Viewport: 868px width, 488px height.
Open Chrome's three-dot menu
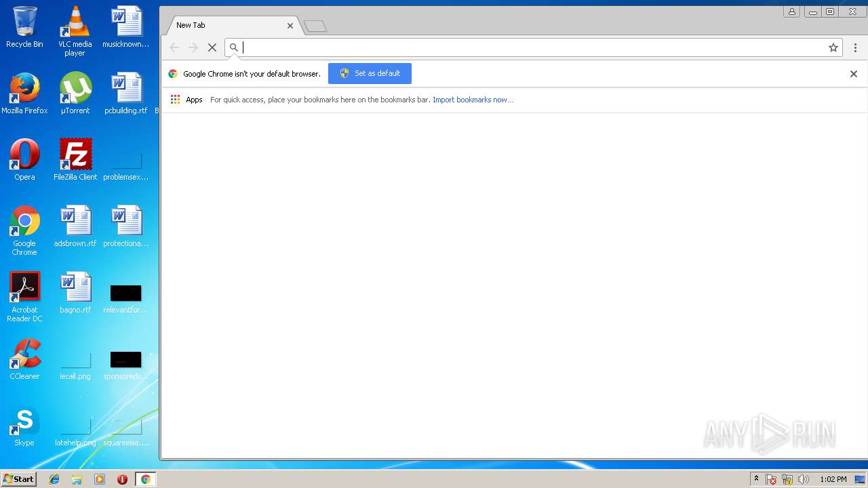(855, 47)
